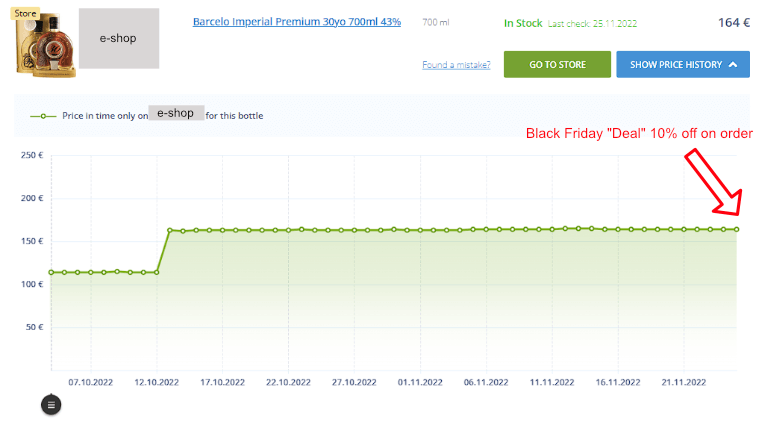Click the 'In Stock' status text
Screen dimensions: 762x422
pyautogui.click(x=523, y=23)
